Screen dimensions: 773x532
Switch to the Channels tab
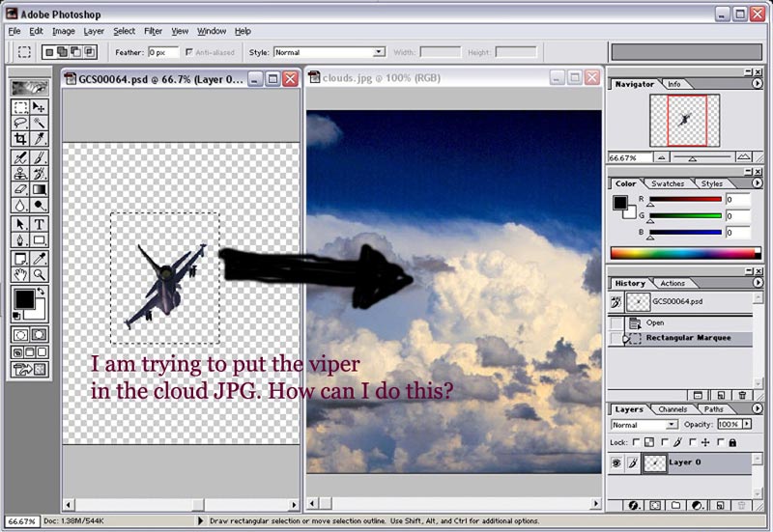673,409
